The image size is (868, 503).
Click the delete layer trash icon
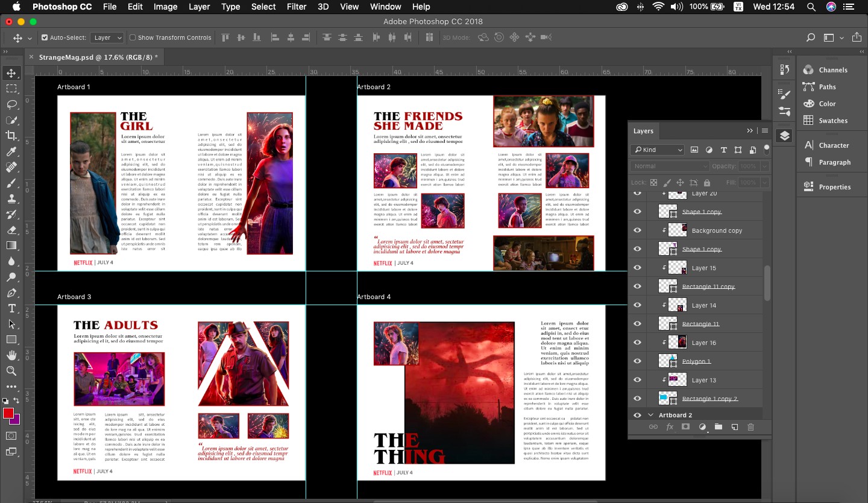[x=750, y=427]
